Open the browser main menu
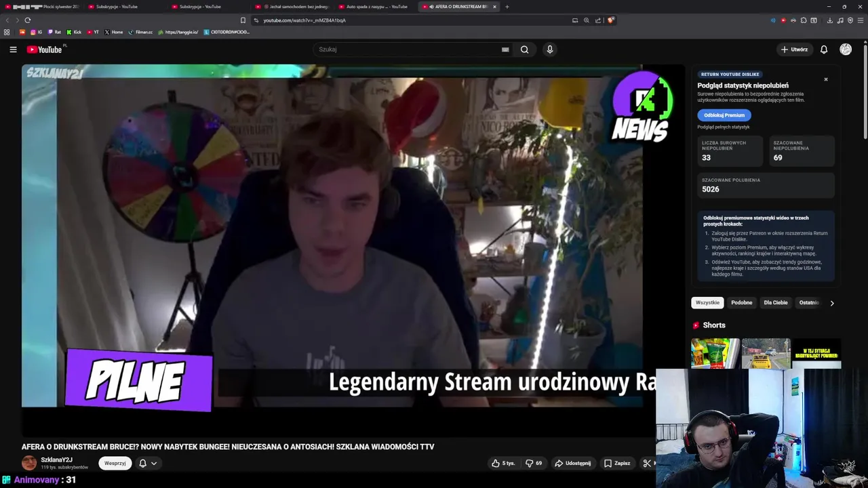 pyautogui.click(x=861, y=20)
